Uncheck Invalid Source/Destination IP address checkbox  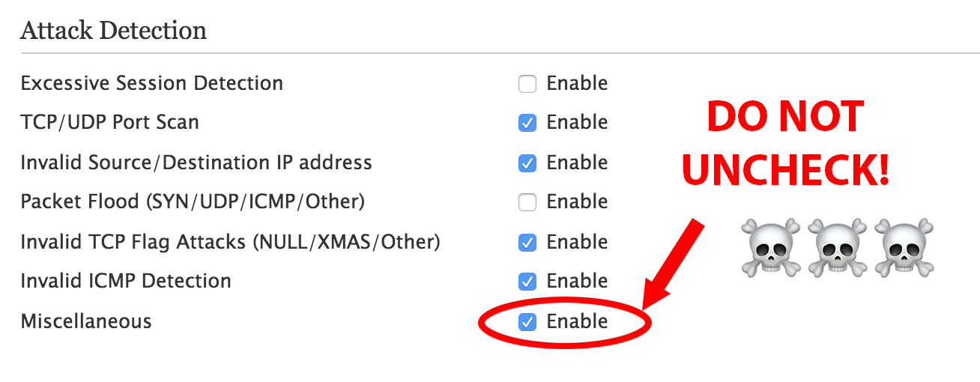pos(527,163)
